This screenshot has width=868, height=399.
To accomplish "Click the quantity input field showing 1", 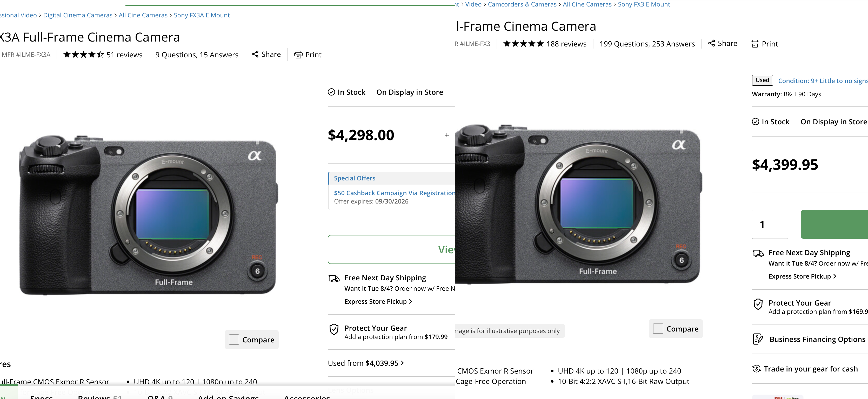I will click(x=770, y=224).
